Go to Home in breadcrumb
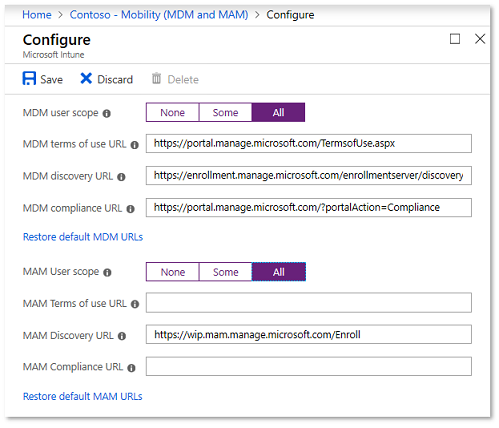This screenshot has height=428, width=499. 37,15
